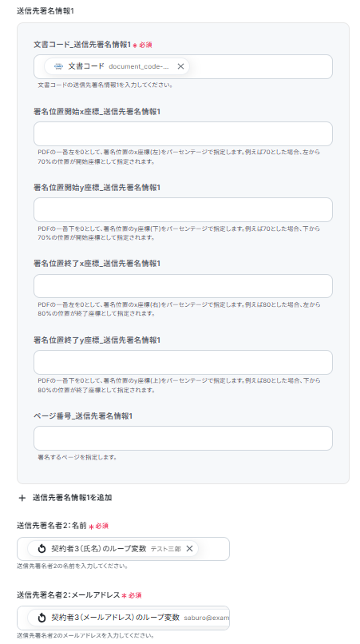Click the 送信先署名者2：名前 field empty area
360x644 pixels.
coord(213,549)
